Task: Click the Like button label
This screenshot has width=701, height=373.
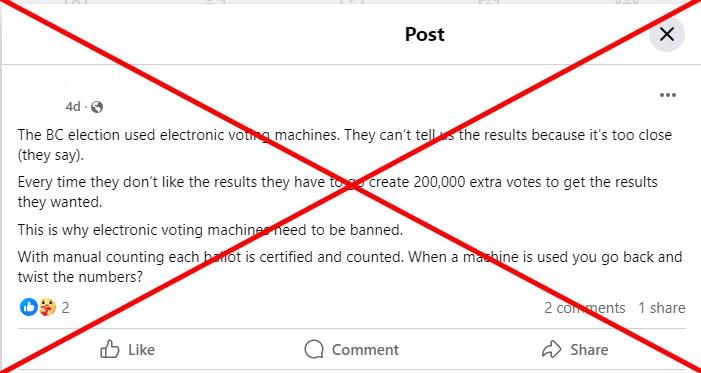Action: [x=141, y=349]
